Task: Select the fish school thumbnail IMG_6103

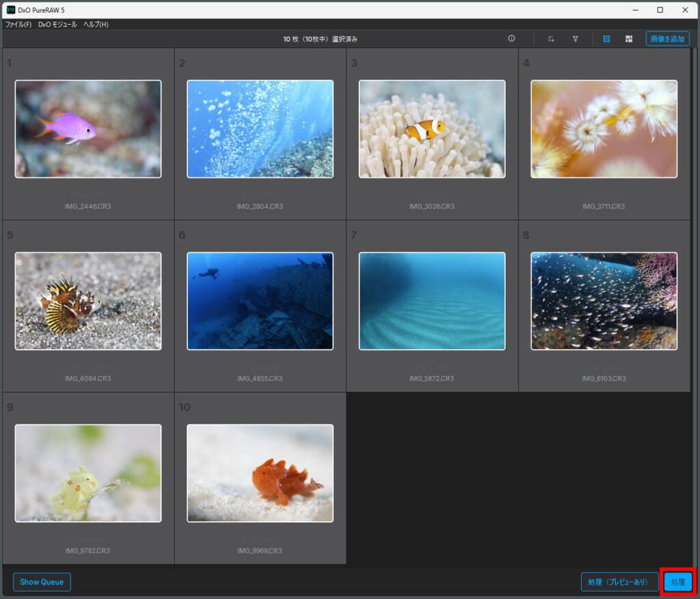Action: (604, 301)
